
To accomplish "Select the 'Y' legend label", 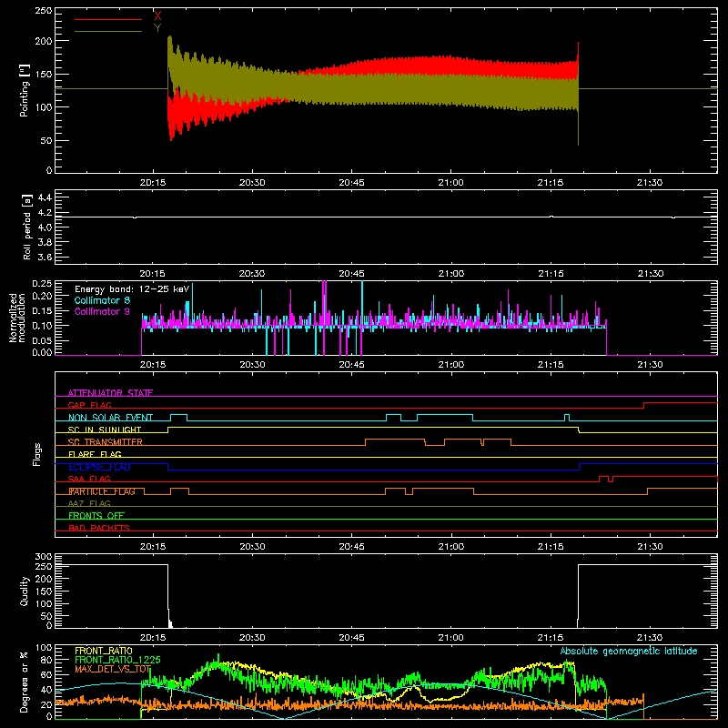I will coord(157,28).
